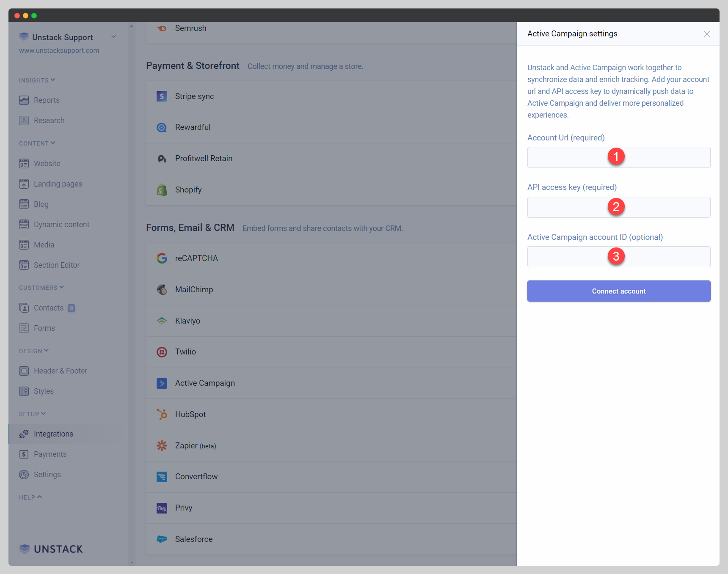Click the HubSpot logo icon

tap(162, 415)
